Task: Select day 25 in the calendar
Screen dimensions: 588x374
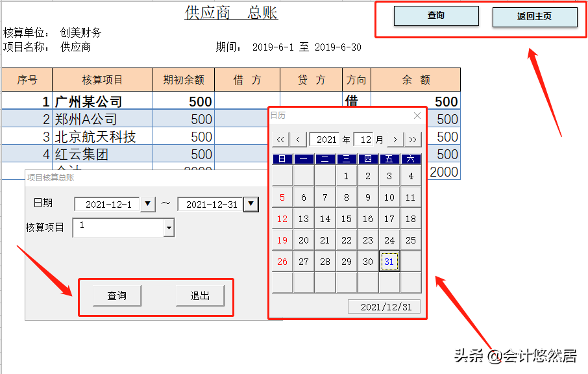Action: 411,240
